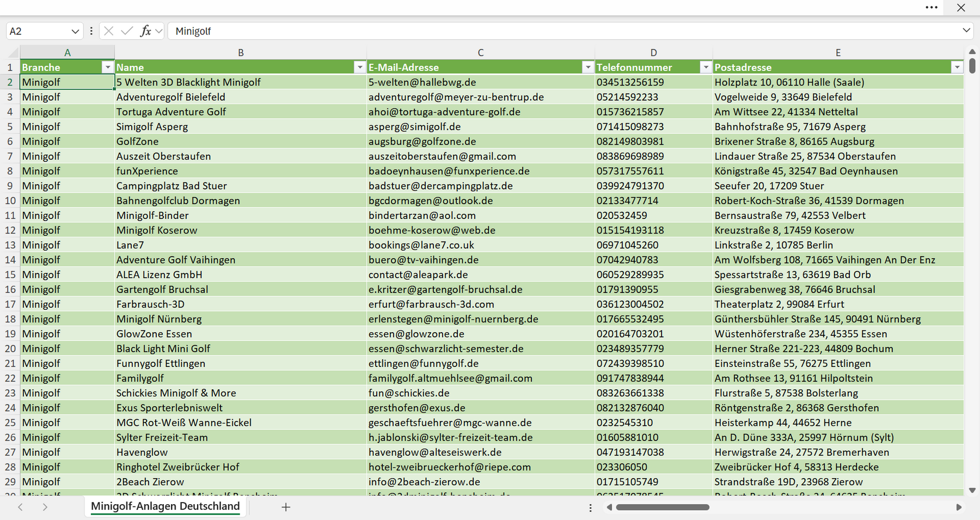The width and height of the screenshot is (980, 520).
Task: Open the Postadresse column filter
Action: (957, 67)
